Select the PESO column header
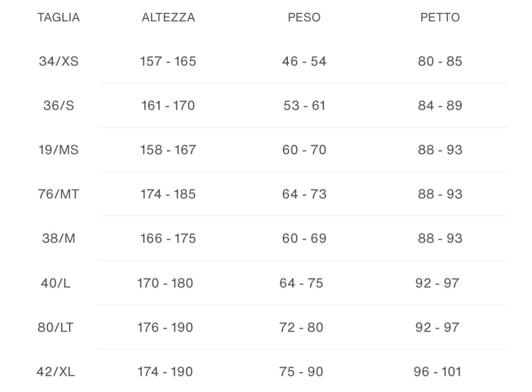The width and height of the screenshot is (532, 392). click(x=304, y=18)
